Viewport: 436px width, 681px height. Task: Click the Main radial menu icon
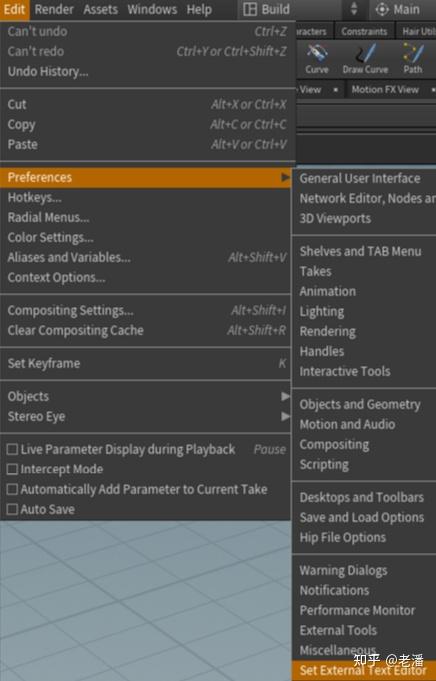click(382, 9)
